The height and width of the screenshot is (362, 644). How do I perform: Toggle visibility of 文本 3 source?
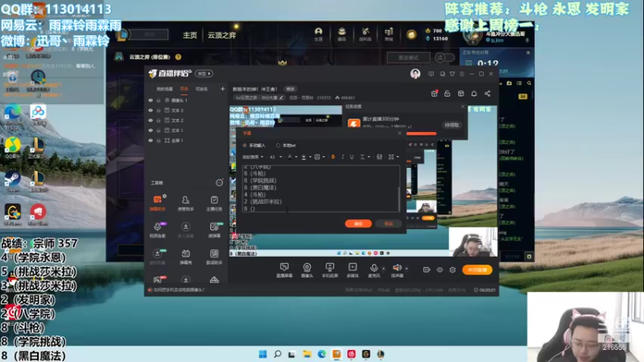point(151,110)
